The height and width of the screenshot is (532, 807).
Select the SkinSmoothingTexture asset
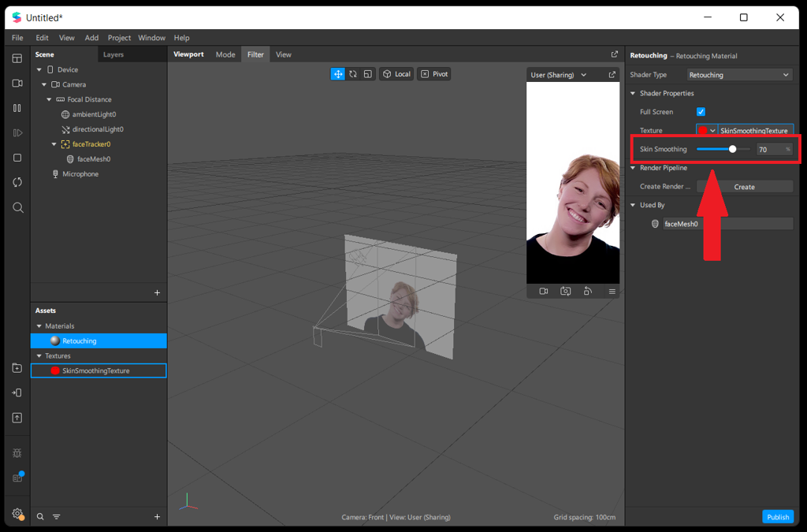99,370
